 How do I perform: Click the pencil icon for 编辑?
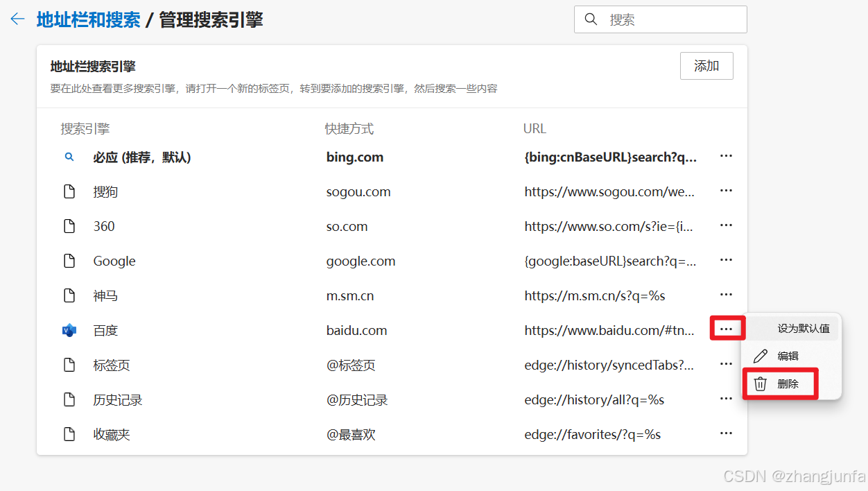point(761,356)
